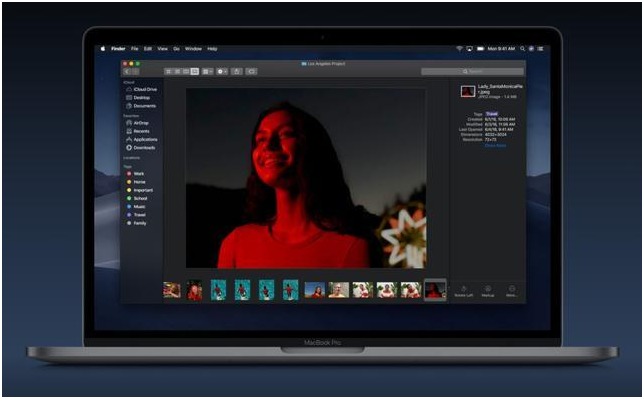Open the gear Action dropdown

222,71
